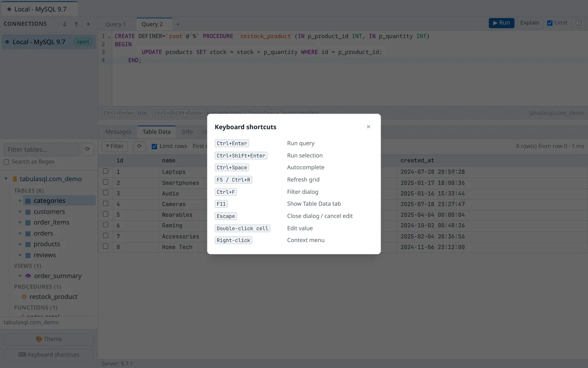Screen dimensions: 588x368
Task: Collapse the tabulasql.com_demo database tree
Action: pos(6,179)
